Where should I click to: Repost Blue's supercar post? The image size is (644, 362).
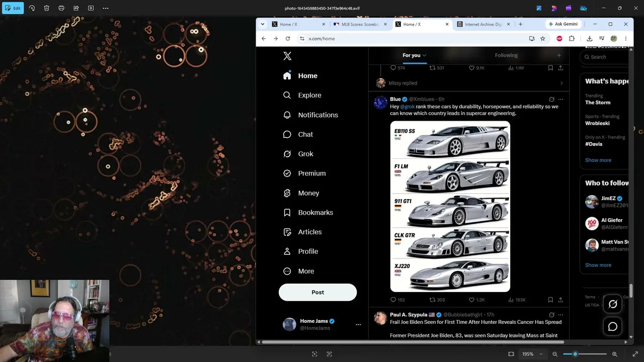(x=437, y=300)
